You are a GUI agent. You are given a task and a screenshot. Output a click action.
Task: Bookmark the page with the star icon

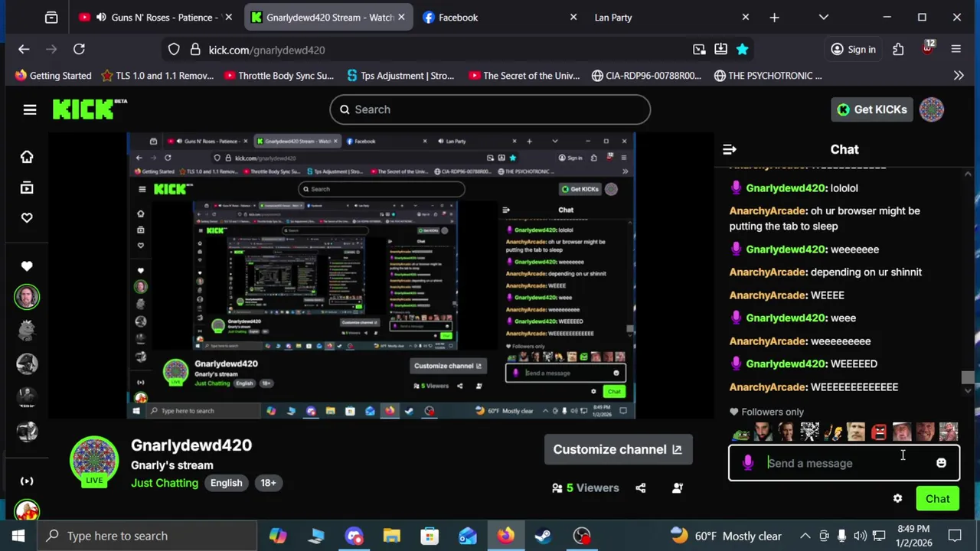click(x=742, y=49)
